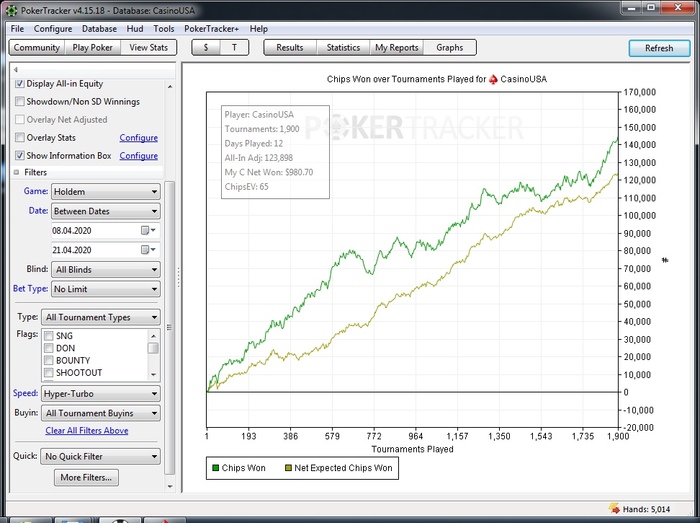Viewport: 700px width, 523px height.
Task: Click sidebar scroll-up arrow near Display All-in Equity
Action: tap(170, 86)
